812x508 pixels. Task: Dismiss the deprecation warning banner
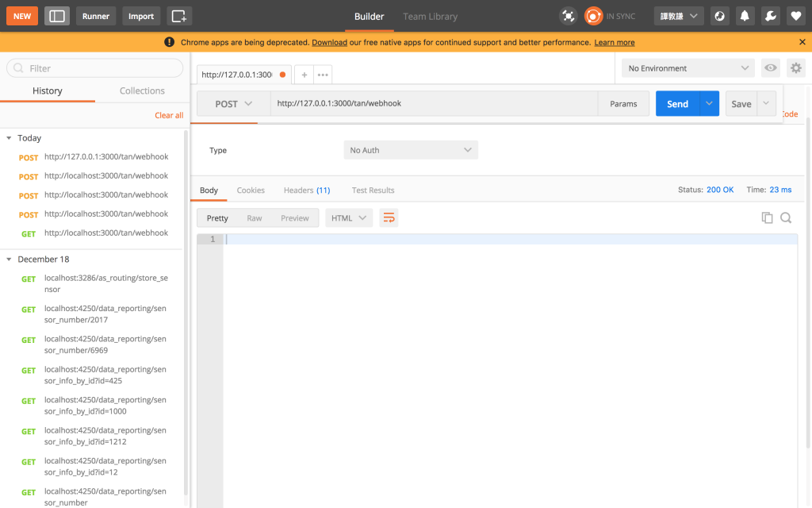click(x=802, y=42)
